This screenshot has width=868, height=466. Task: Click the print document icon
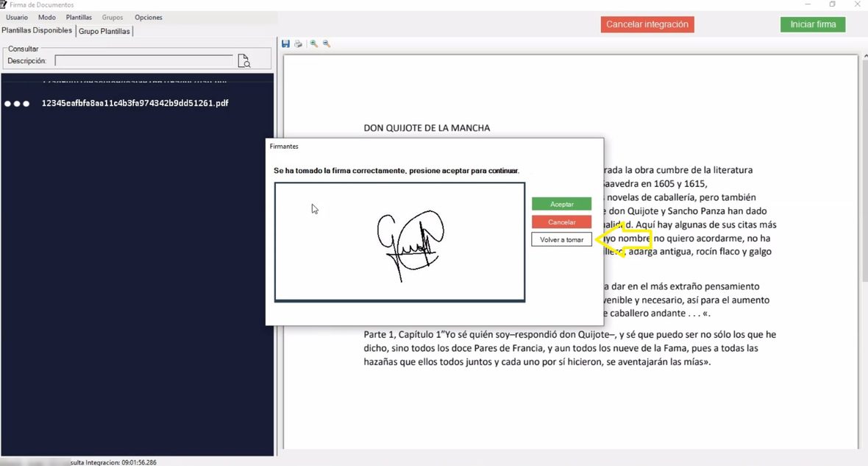[299, 43]
